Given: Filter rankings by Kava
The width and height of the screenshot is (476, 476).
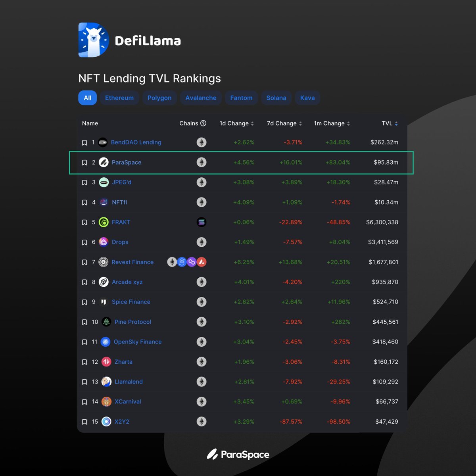Looking at the screenshot, I should pos(307,98).
